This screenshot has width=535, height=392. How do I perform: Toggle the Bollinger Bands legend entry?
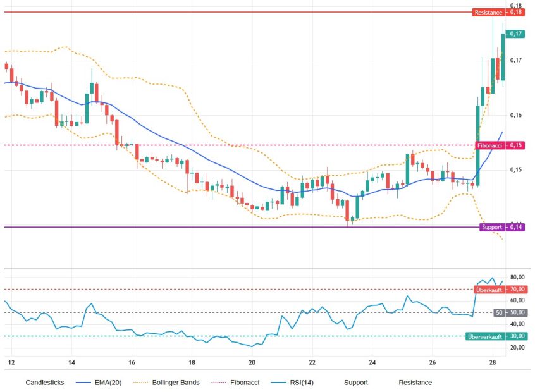[166, 383]
